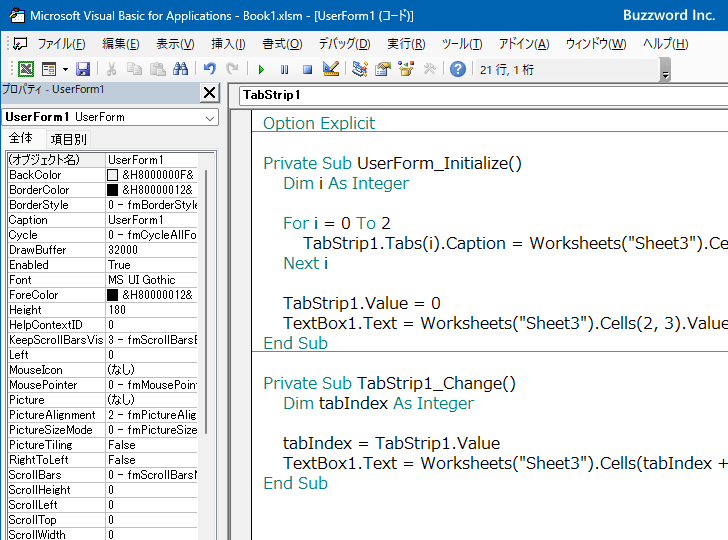Select the Height property value 180
The height and width of the screenshot is (540, 728).
point(151,310)
